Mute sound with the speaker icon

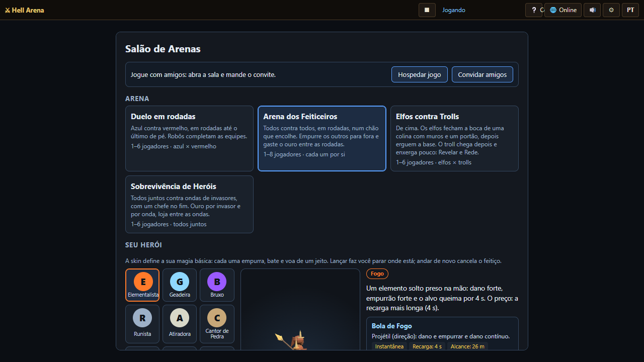coord(592,10)
